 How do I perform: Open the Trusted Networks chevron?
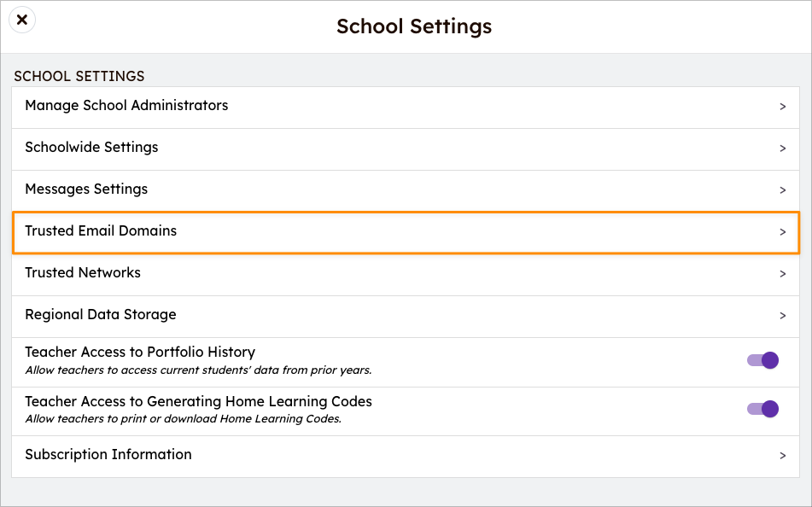[x=782, y=273]
